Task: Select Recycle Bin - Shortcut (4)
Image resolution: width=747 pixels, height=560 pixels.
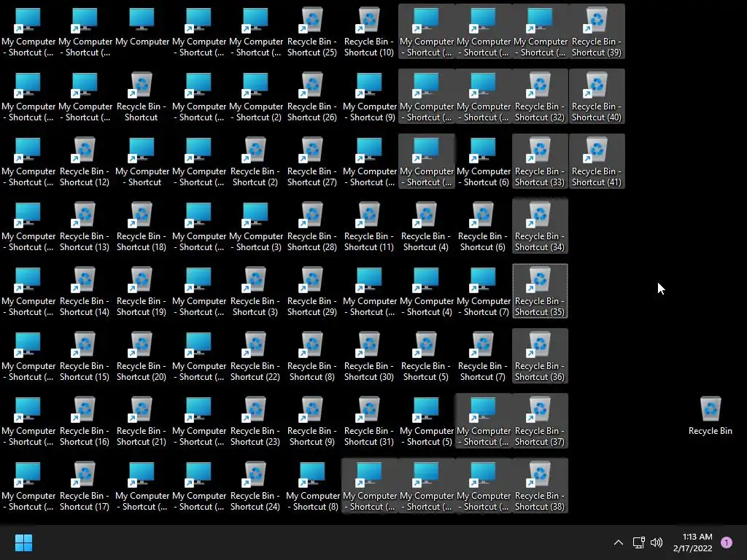Action: click(426, 227)
